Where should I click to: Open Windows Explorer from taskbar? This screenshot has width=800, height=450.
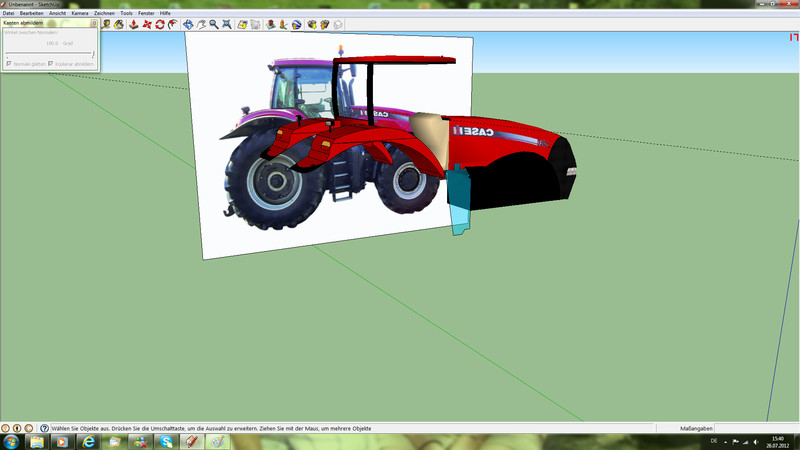pos(36,442)
